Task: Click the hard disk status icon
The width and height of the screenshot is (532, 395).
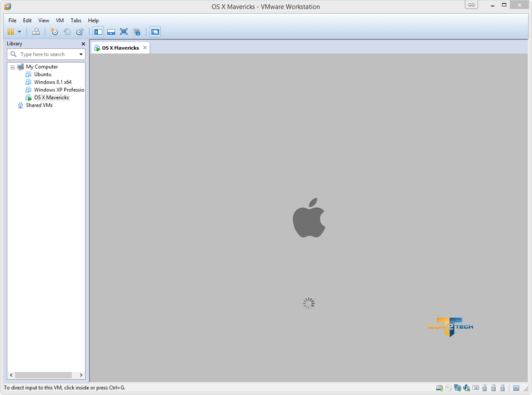Action: pyautogui.click(x=439, y=388)
